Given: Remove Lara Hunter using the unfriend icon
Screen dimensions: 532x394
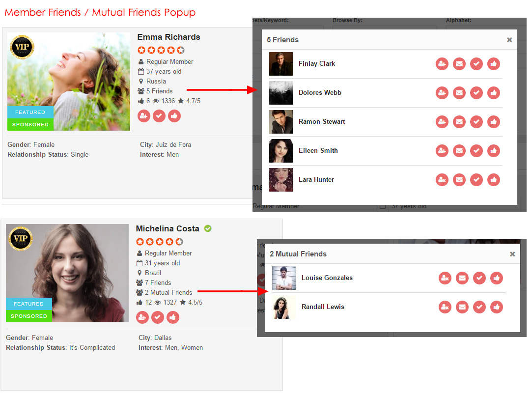Looking at the screenshot, I should point(442,180).
